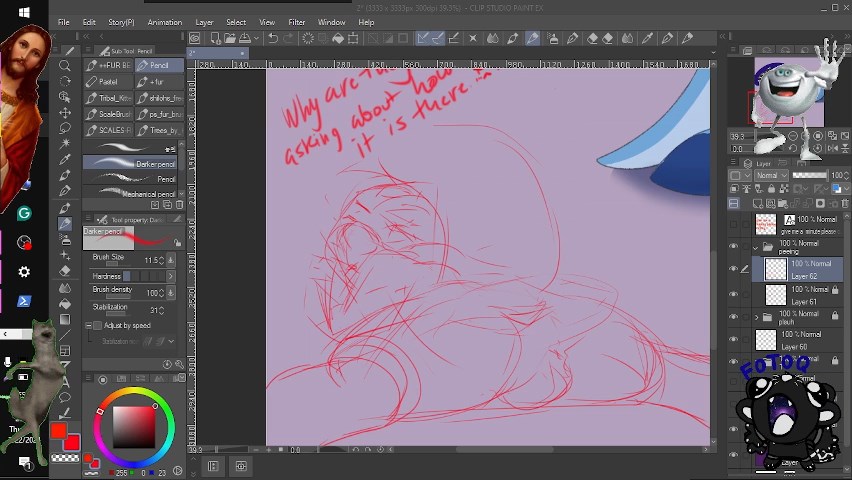Open the Animation menu
Screen dimensions: 852x480
164,22
